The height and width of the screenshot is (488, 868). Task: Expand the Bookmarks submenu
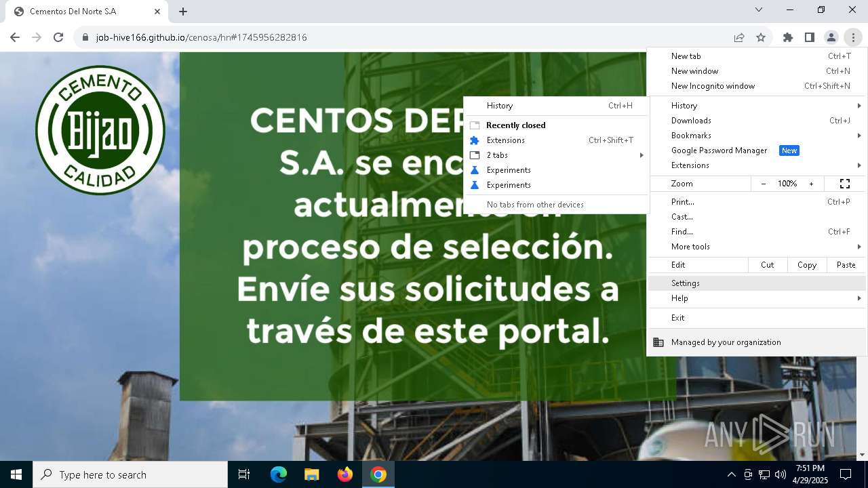coord(757,136)
